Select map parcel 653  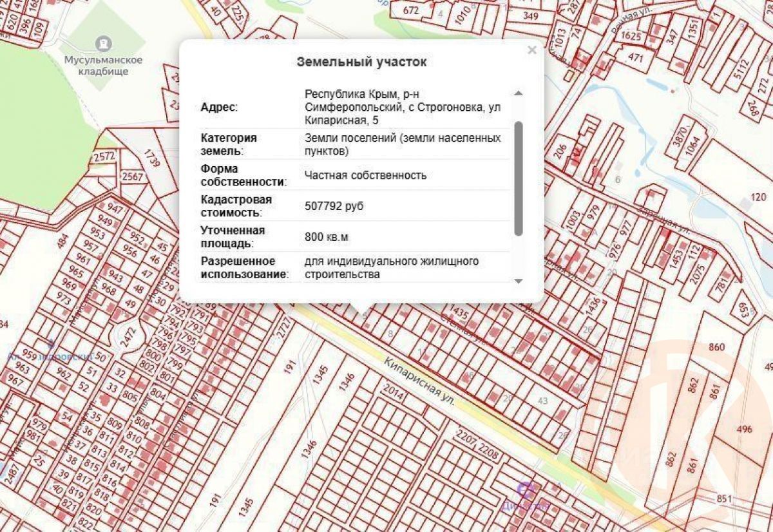743,312
